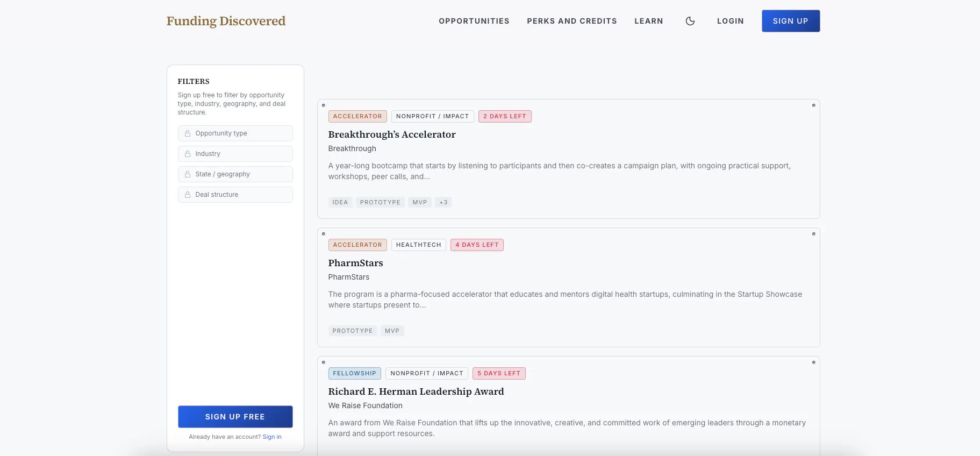Go to the Opportunities page
The height and width of the screenshot is (456, 980).
pyautogui.click(x=474, y=21)
